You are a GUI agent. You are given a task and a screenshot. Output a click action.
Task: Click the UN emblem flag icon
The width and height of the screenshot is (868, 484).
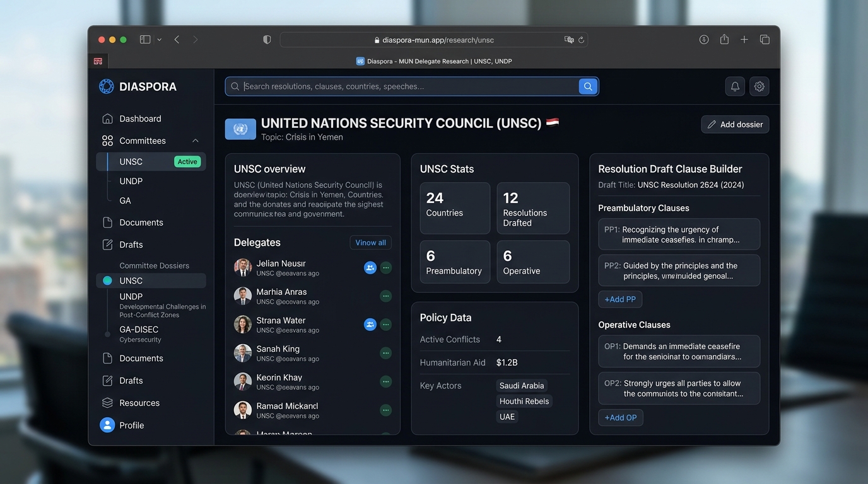point(240,129)
